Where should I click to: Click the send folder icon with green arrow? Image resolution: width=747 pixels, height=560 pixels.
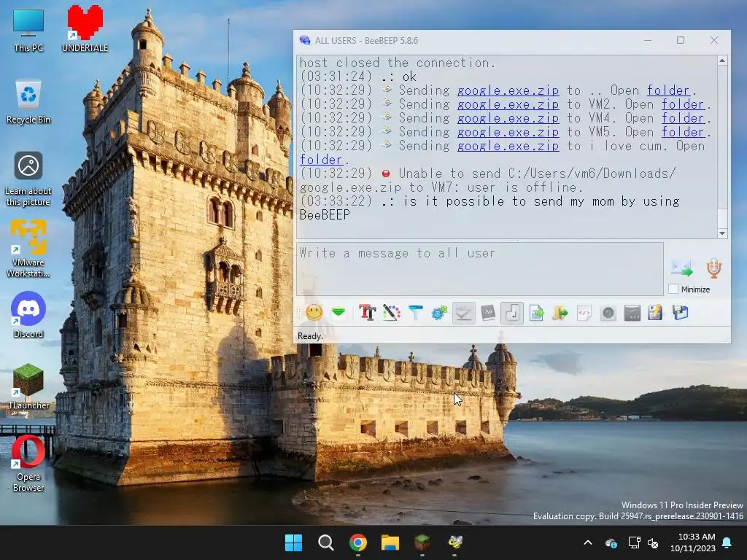tap(560, 313)
